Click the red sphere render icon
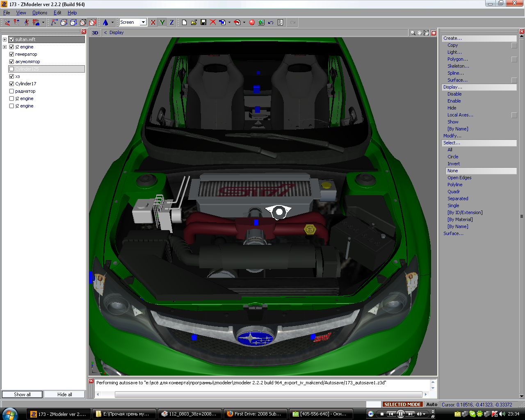The height and width of the screenshot is (420, 525). point(252,23)
